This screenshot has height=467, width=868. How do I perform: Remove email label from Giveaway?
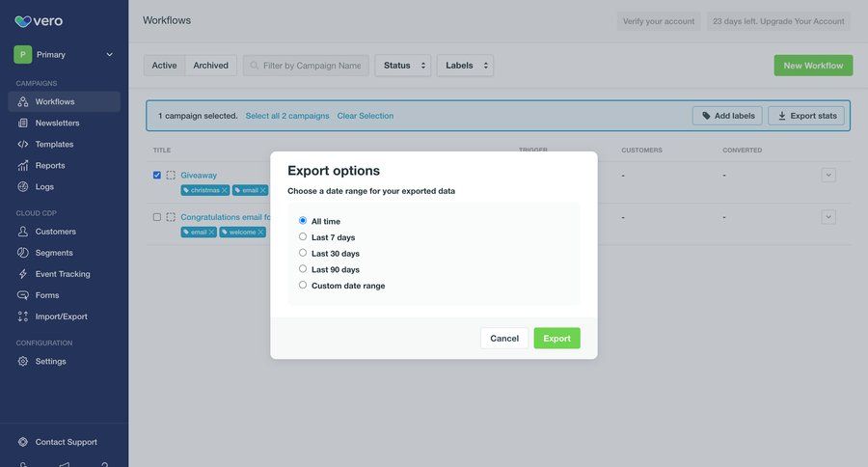(263, 190)
